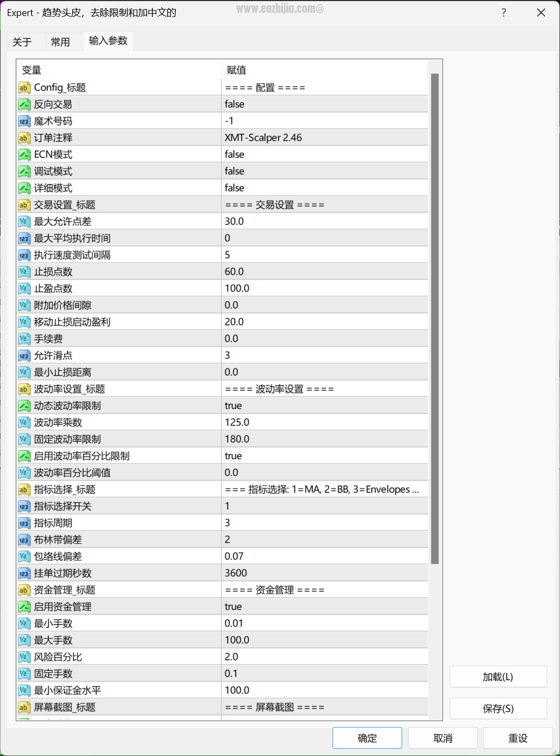The height and width of the screenshot is (756, 560).
Task: Click the integer icon beside 执行速度测试间隔
Action: pos(24,255)
